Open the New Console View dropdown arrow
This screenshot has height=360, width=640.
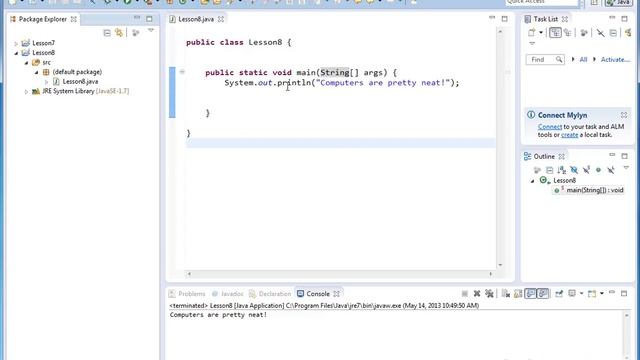602,294
